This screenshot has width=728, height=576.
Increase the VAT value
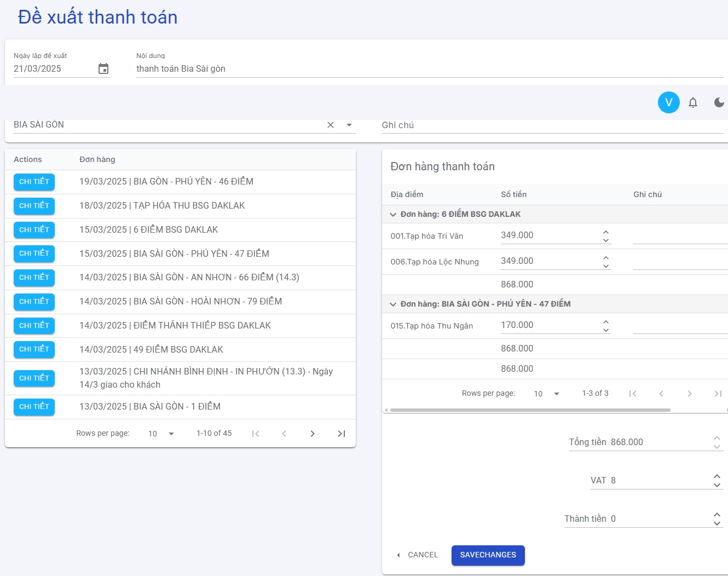pyautogui.click(x=717, y=476)
